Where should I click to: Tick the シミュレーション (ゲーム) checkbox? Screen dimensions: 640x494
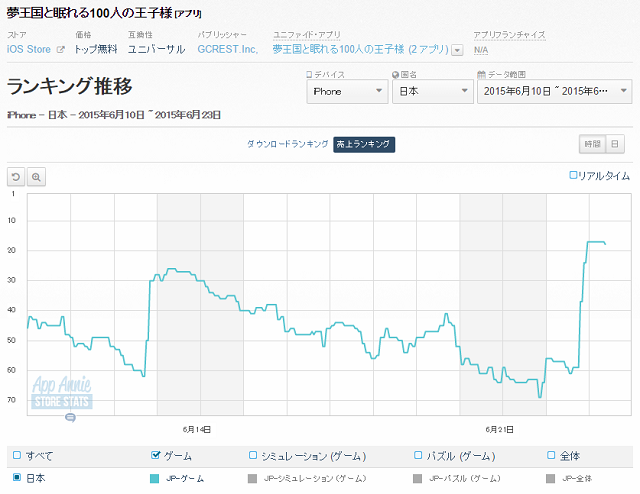252,455
